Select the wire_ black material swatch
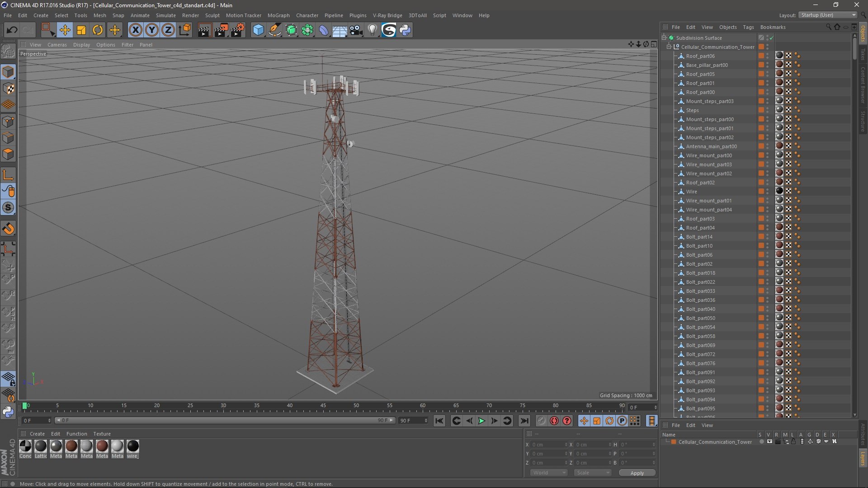 [x=133, y=446]
